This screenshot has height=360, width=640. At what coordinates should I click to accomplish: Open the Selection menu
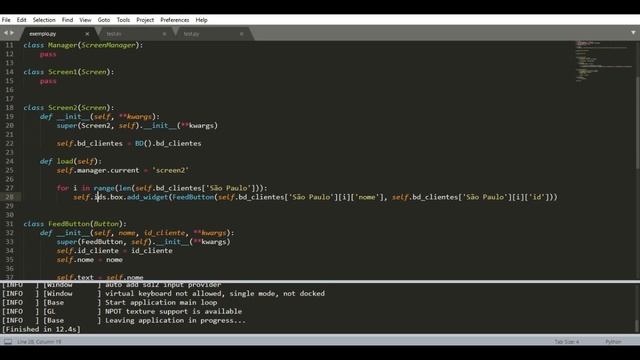click(44, 20)
